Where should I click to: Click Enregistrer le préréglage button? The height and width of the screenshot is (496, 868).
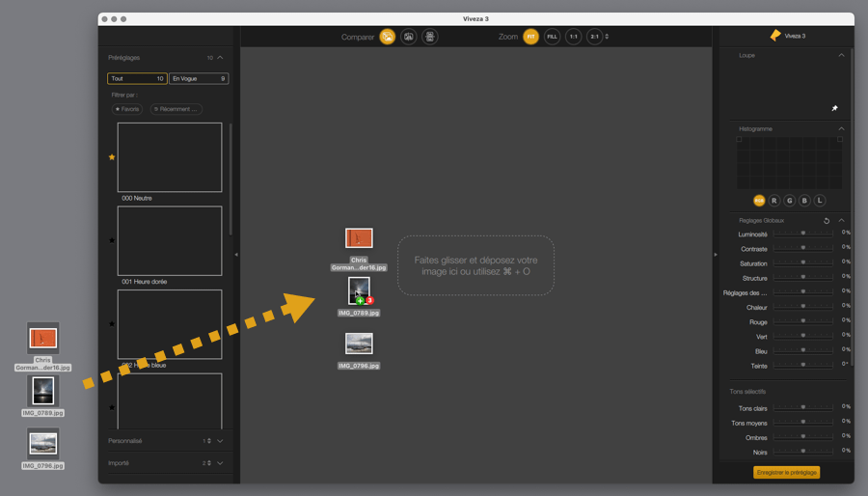point(787,472)
